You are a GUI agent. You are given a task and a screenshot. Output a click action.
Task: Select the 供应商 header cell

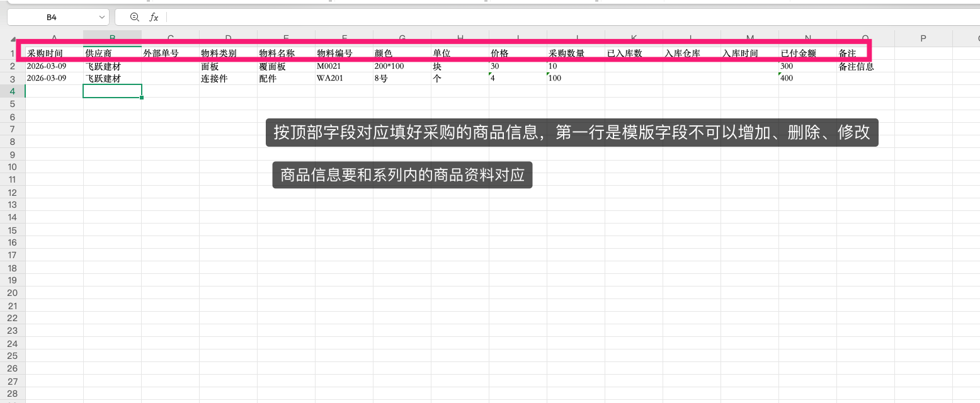coord(112,54)
